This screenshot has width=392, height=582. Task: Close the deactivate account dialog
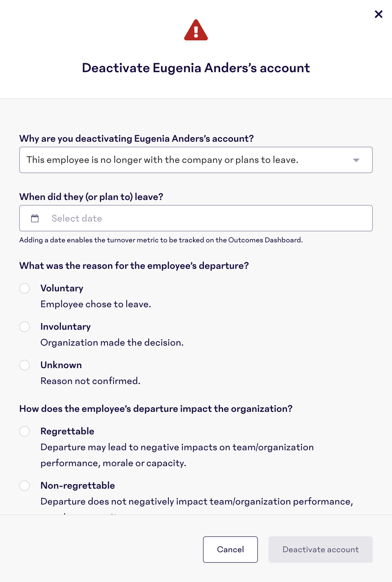pyautogui.click(x=378, y=14)
